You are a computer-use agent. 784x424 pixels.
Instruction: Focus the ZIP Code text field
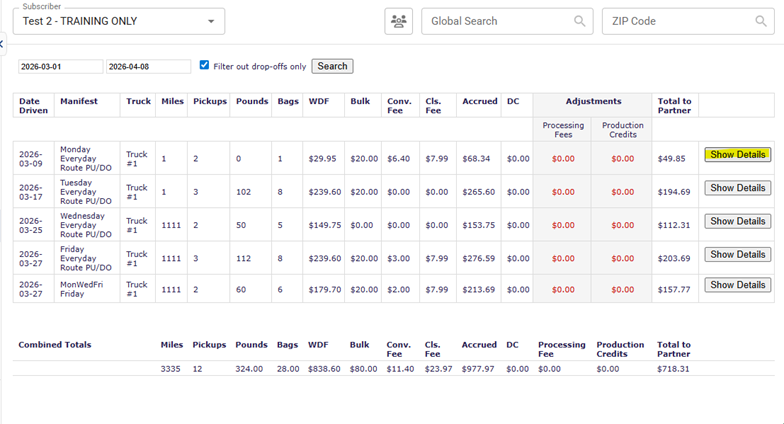676,21
